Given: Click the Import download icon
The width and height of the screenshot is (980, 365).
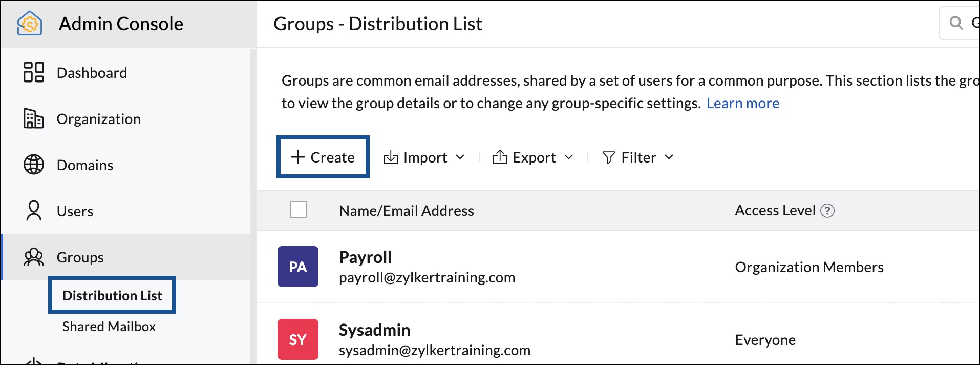Looking at the screenshot, I should click(391, 157).
